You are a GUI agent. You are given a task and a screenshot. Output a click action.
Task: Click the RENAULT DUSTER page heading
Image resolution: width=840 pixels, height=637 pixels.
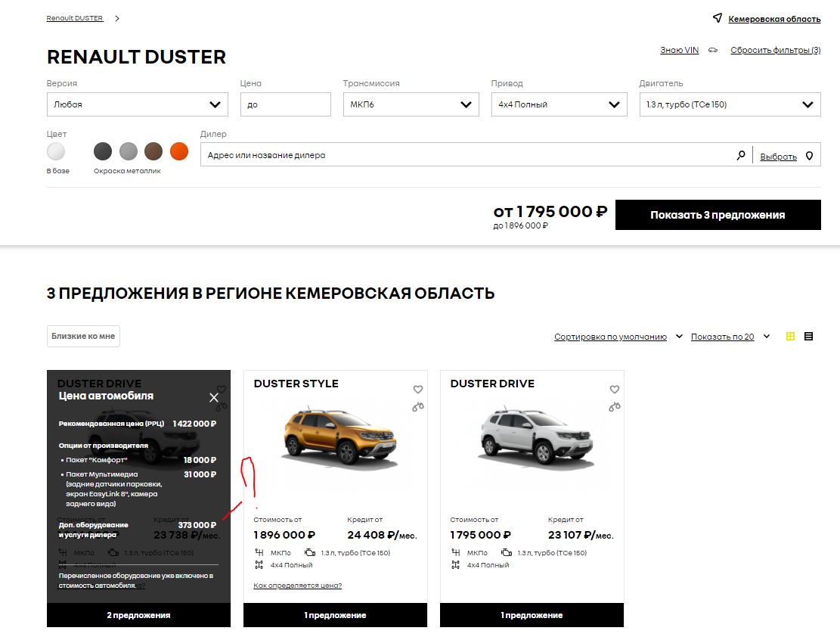[x=137, y=57]
